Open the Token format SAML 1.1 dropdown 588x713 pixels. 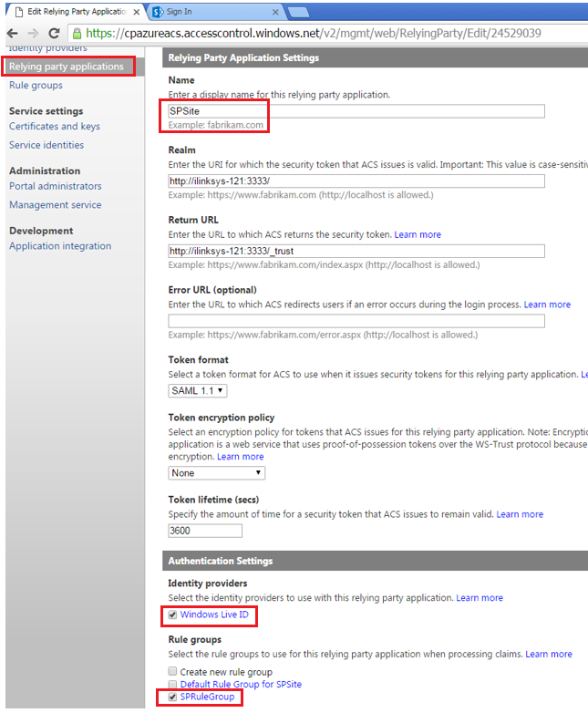pyautogui.click(x=197, y=390)
